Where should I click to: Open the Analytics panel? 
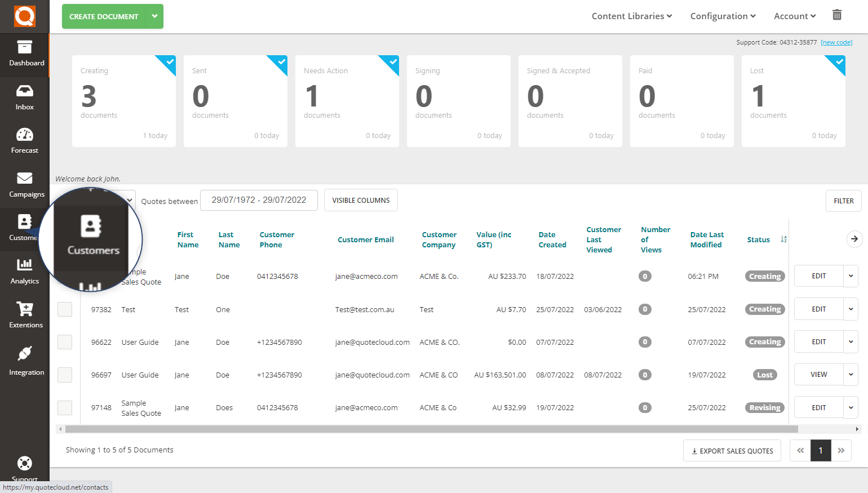(x=24, y=272)
